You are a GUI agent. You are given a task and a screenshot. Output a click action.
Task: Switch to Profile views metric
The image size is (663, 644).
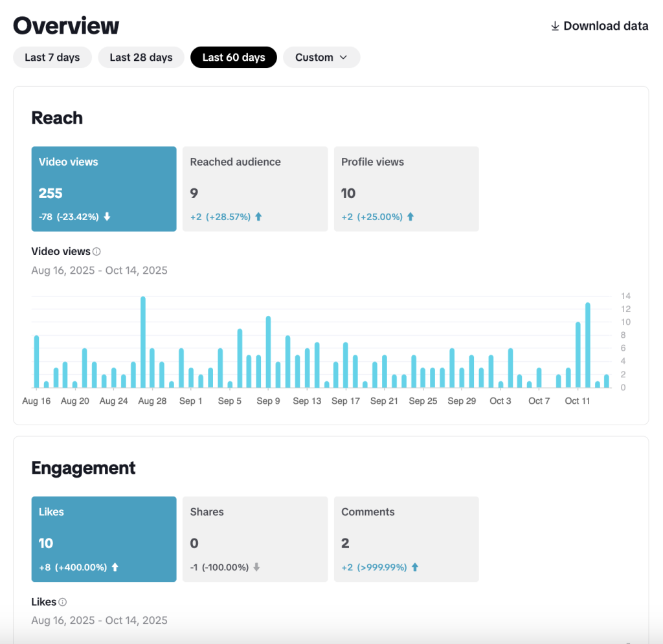(406, 188)
